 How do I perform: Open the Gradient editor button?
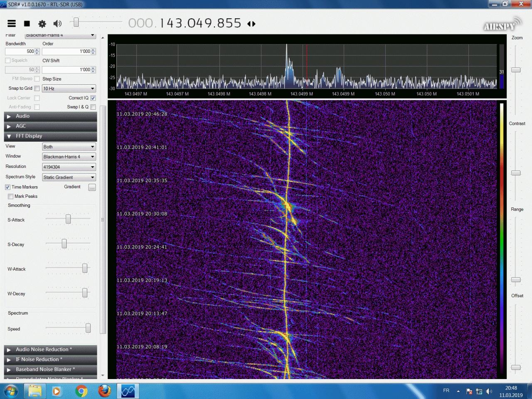(x=92, y=187)
